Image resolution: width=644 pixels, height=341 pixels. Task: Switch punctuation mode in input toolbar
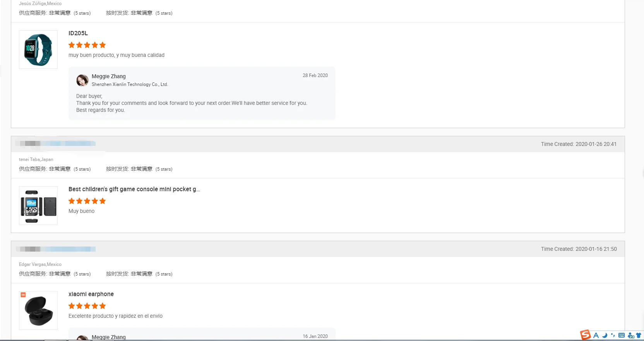pos(613,335)
